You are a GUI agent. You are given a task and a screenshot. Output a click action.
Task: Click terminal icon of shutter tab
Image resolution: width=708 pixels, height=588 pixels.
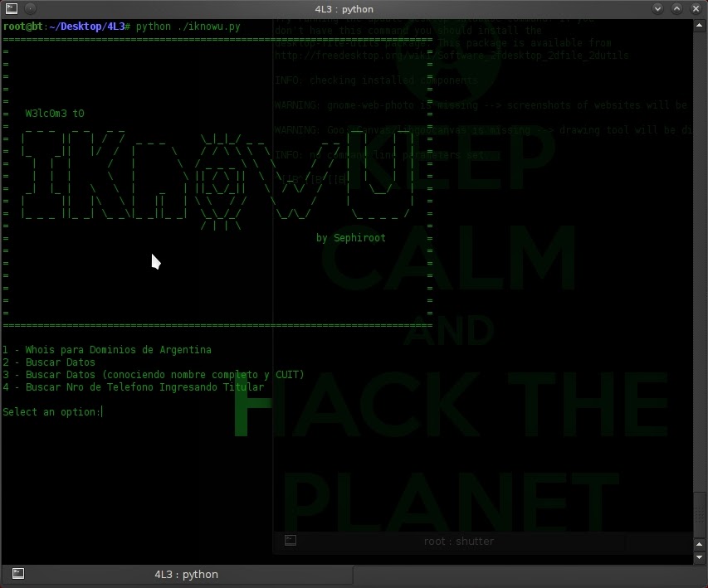pos(291,540)
